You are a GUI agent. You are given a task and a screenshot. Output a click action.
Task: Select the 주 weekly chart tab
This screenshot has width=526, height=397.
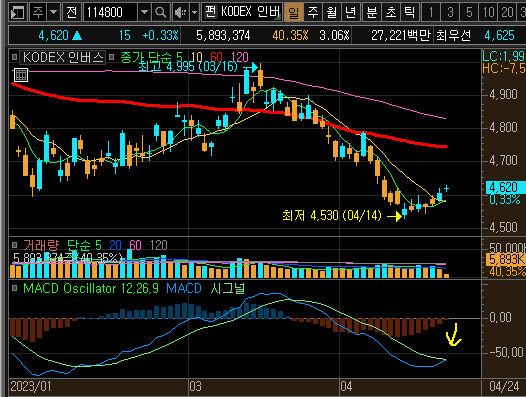pos(313,13)
